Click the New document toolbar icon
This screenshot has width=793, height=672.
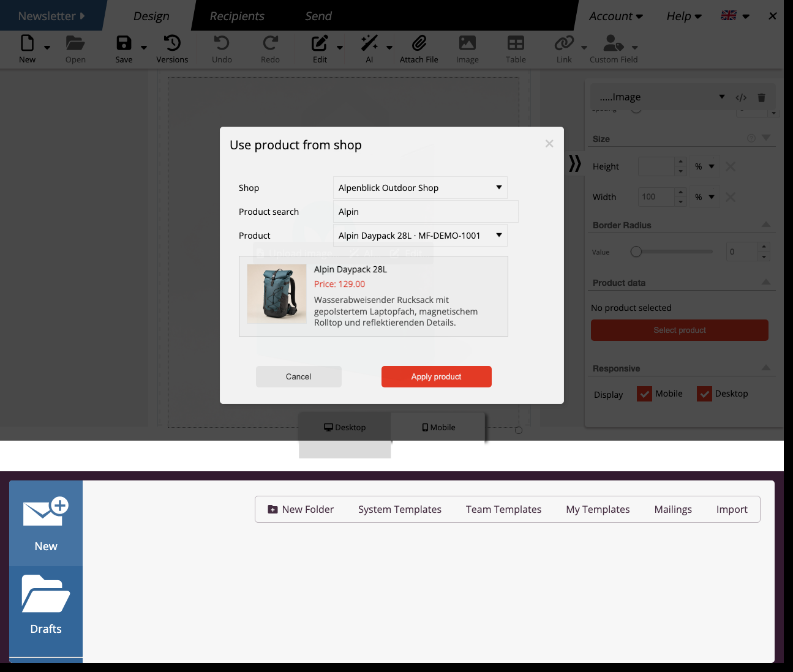27,43
